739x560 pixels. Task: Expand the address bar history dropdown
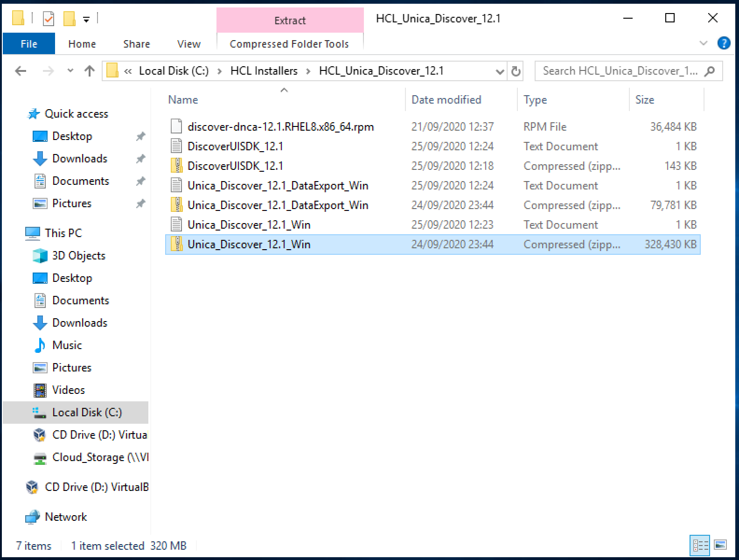pos(500,71)
